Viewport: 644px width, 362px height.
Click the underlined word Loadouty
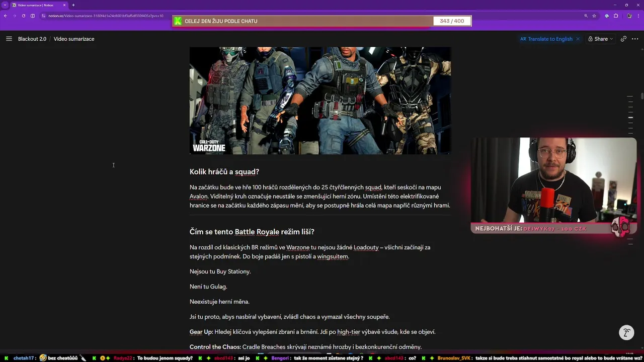pos(366,247)
